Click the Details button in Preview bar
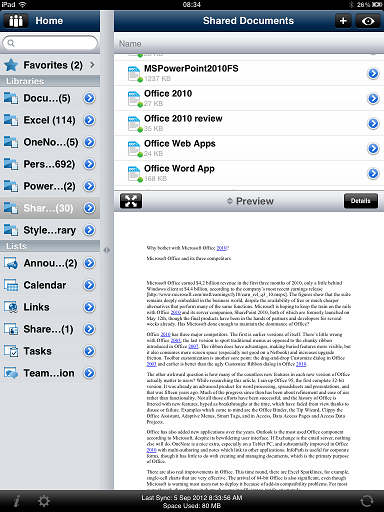The image size is (384, 512). tap(361, 201)
